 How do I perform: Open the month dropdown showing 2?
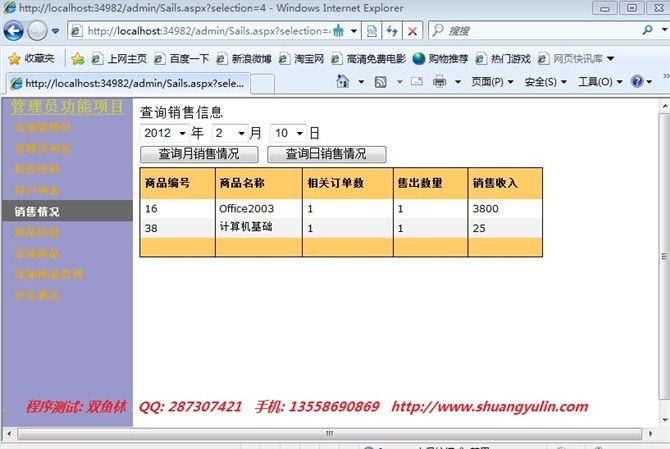tap(230, 133)
